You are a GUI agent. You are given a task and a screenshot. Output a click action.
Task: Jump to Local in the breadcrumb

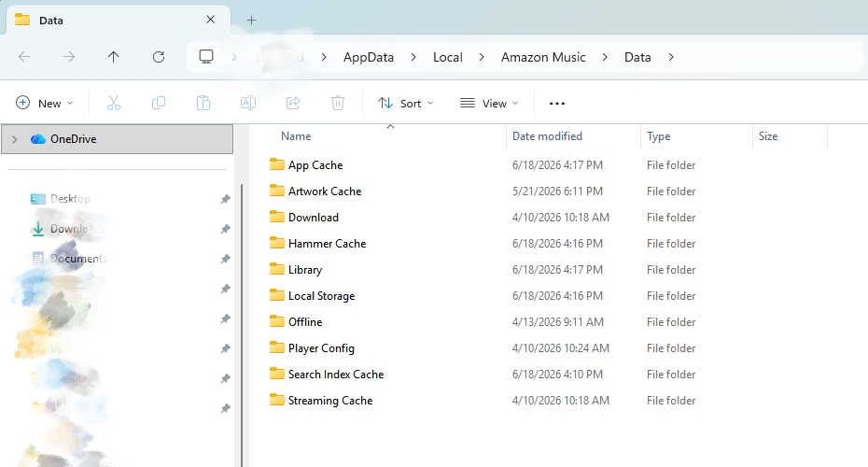click(447, 57)
